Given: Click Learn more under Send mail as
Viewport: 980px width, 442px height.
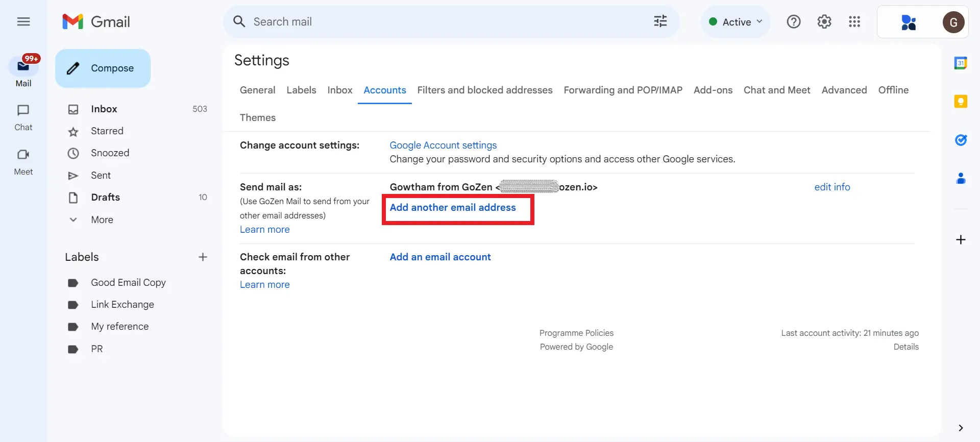Looking at the screenshot, I should click(x=264, y=230).
